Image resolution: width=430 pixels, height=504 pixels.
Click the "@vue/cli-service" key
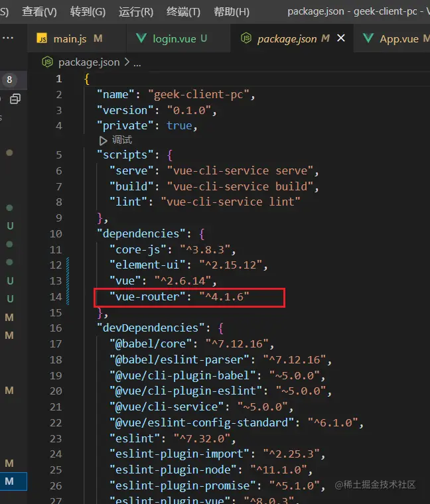167,407
